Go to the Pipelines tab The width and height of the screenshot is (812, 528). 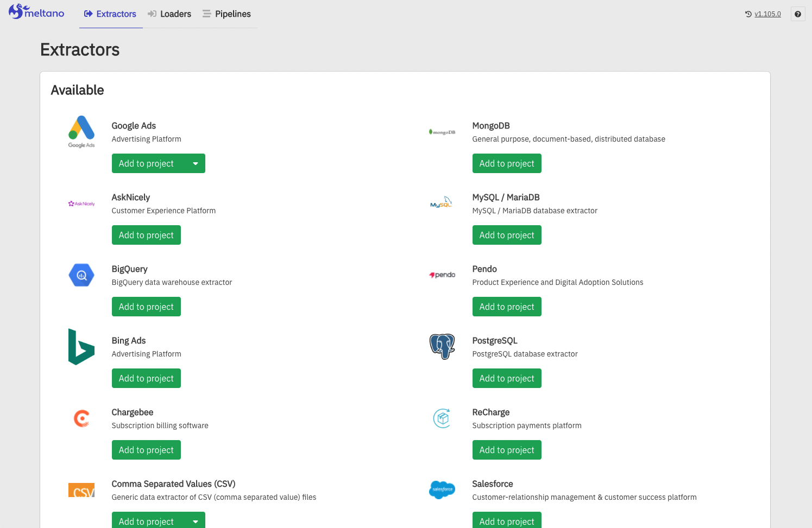point(227,14)
